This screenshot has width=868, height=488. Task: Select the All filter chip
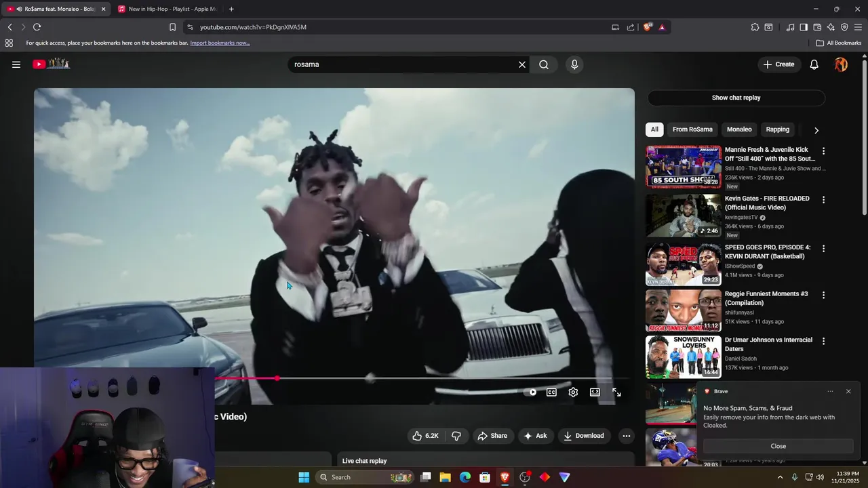click(654, 129)
